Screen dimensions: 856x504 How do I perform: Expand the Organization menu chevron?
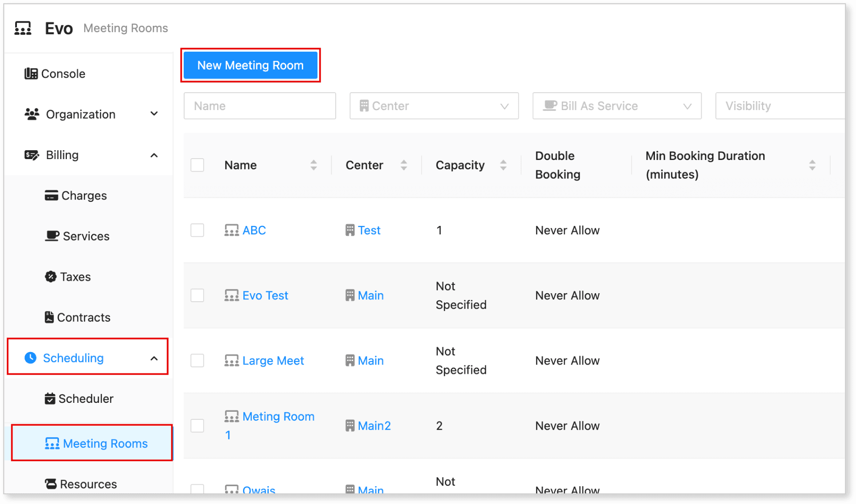point(154,114)
